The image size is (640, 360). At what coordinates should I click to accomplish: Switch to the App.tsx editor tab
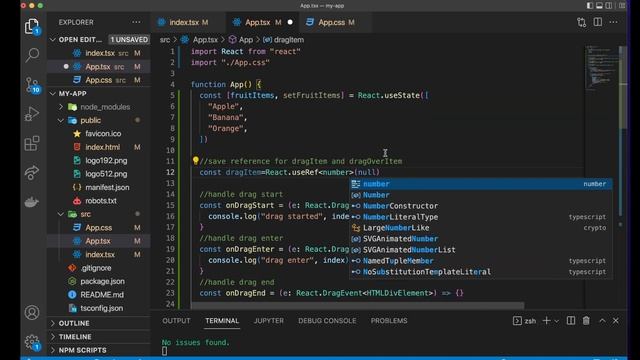click(x=262, y=22)
